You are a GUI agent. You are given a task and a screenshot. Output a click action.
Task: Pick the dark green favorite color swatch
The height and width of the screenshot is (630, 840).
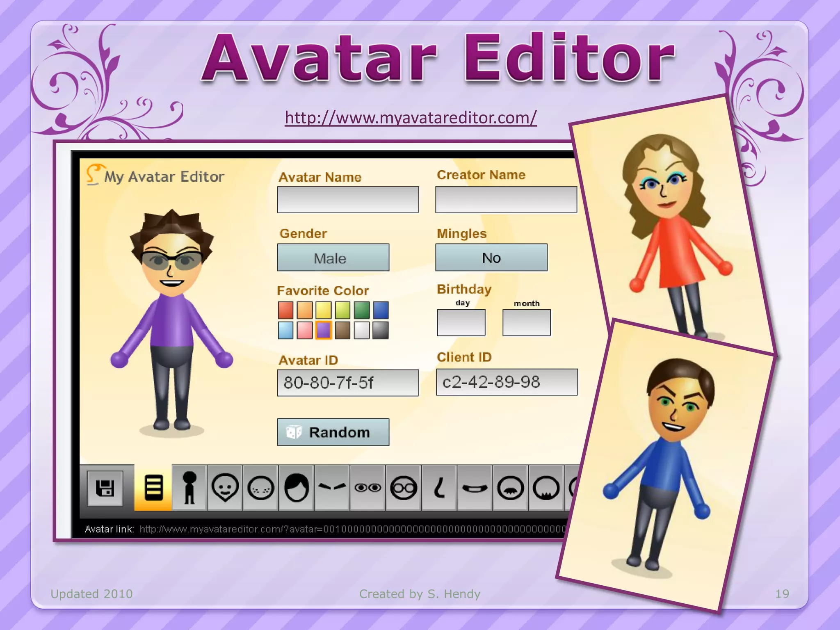362,310
